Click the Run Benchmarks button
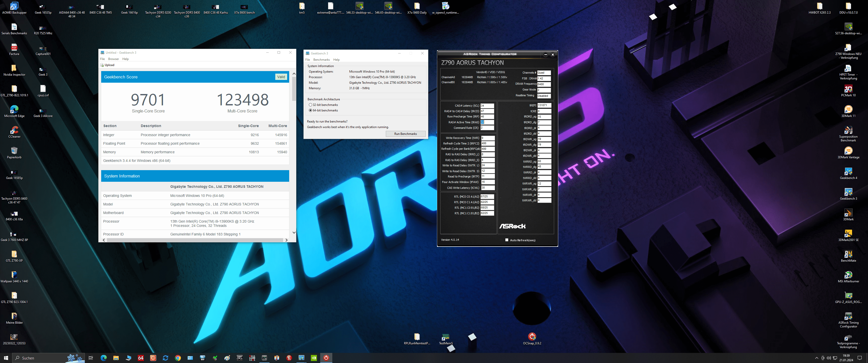The height and width of the screenshot is (363, 868). click(405, 134)
